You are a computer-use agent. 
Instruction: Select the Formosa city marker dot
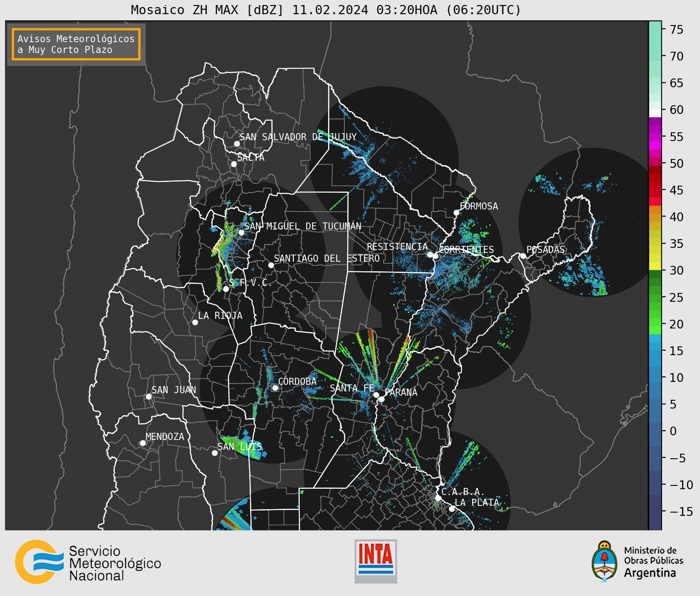(x=457, y=212)
